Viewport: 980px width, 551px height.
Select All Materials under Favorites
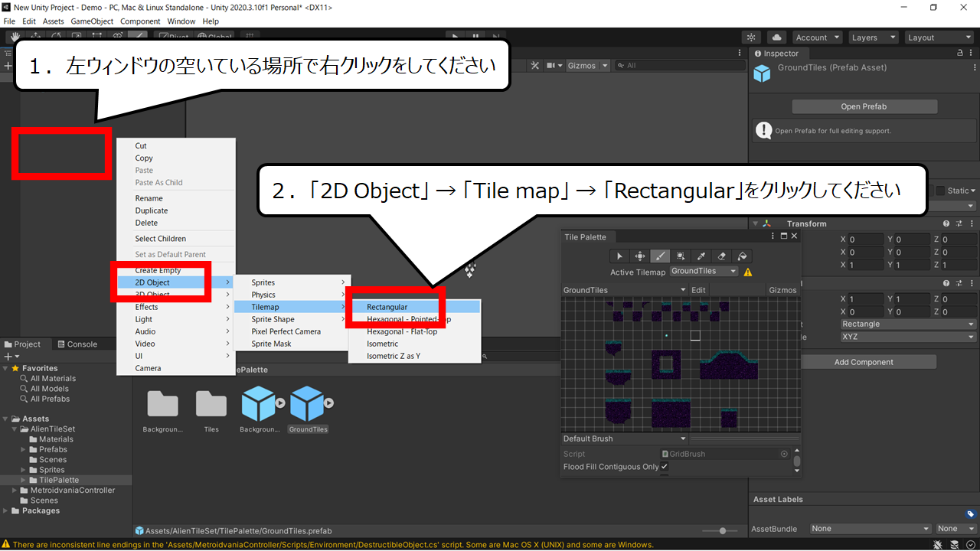coord(53,378)
